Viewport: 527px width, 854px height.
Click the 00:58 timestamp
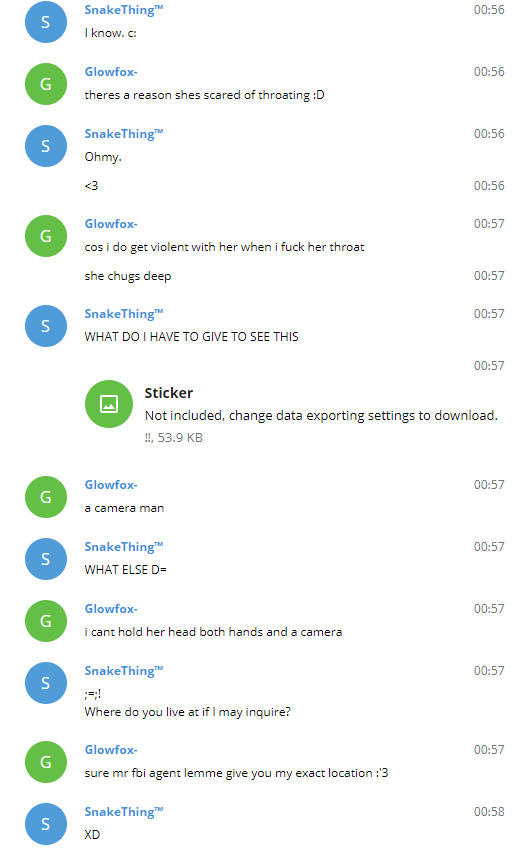click(489, 812)
